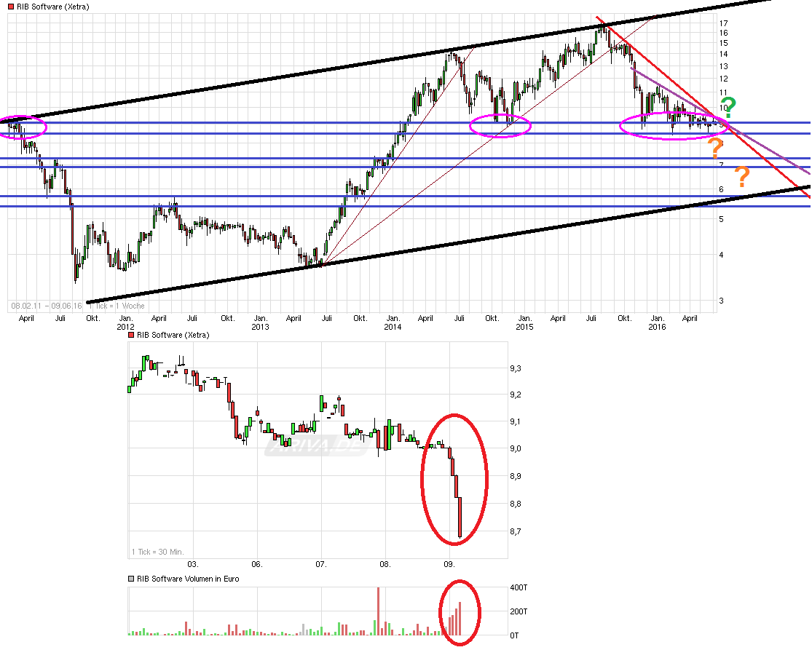Click the "09." day label on the intraday axis

[449, 564]
